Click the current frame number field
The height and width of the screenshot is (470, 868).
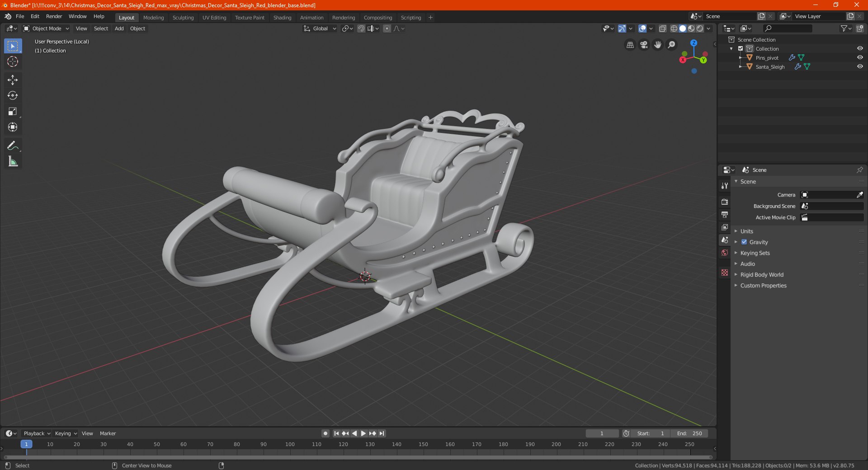602,433
